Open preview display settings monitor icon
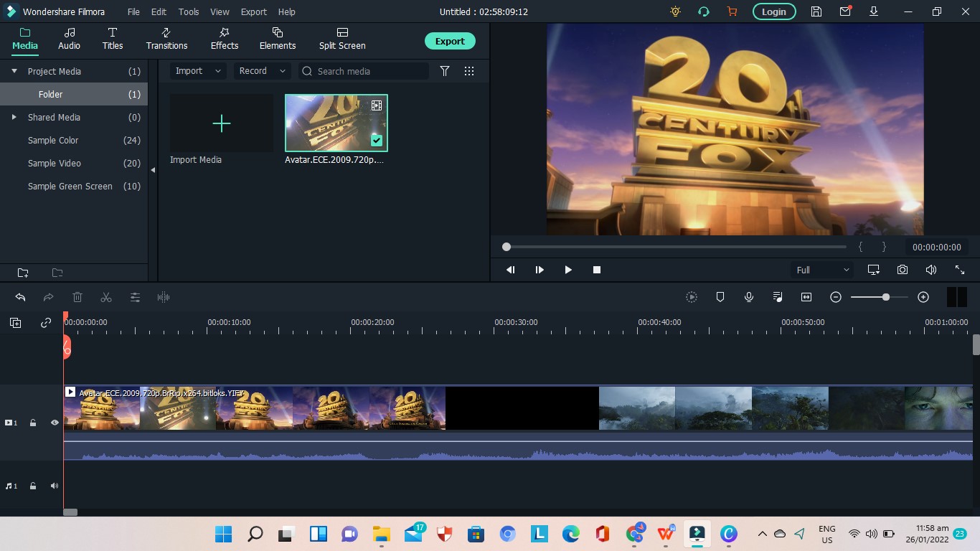The image size is (980, 551). coord(874,270)
